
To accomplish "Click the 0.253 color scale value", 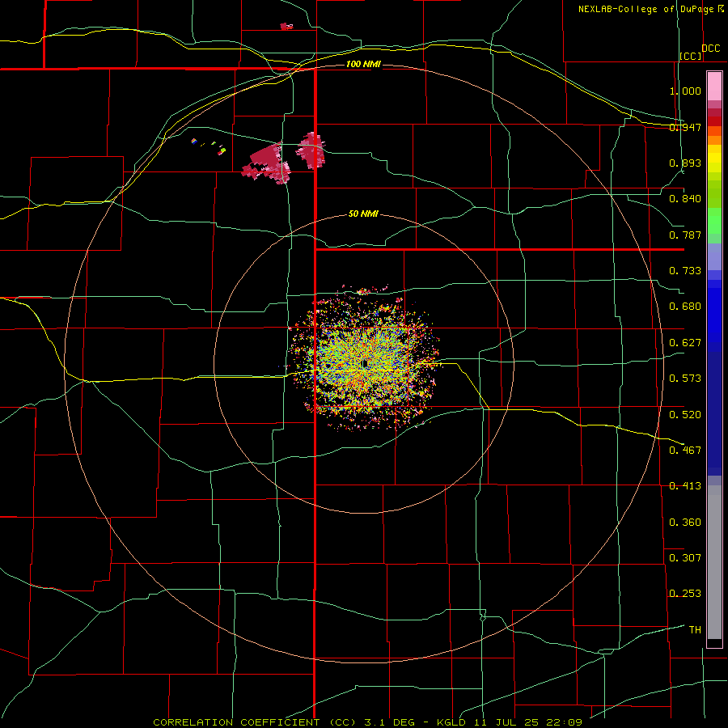I will pyautogui.click(x=685, y=594).
